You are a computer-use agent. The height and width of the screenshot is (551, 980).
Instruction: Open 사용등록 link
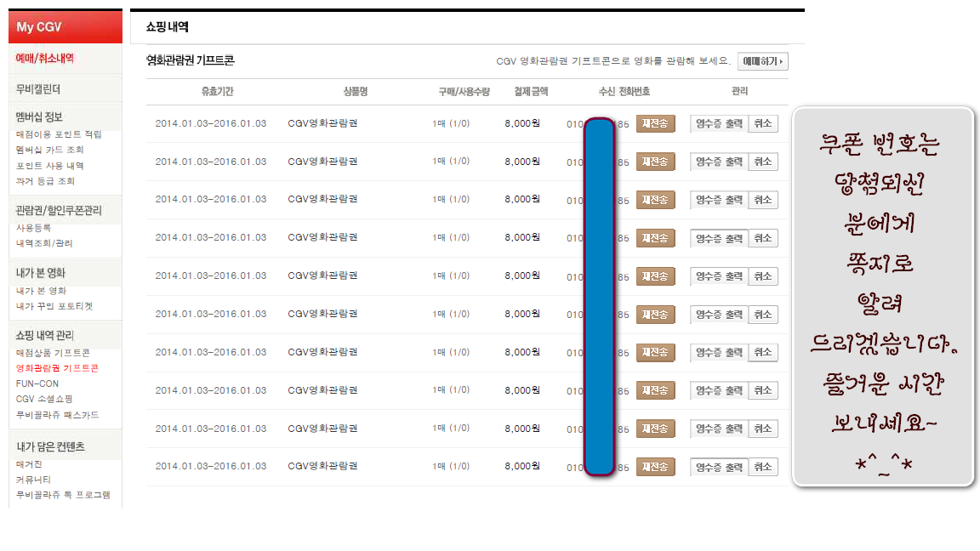coord(34,228)
